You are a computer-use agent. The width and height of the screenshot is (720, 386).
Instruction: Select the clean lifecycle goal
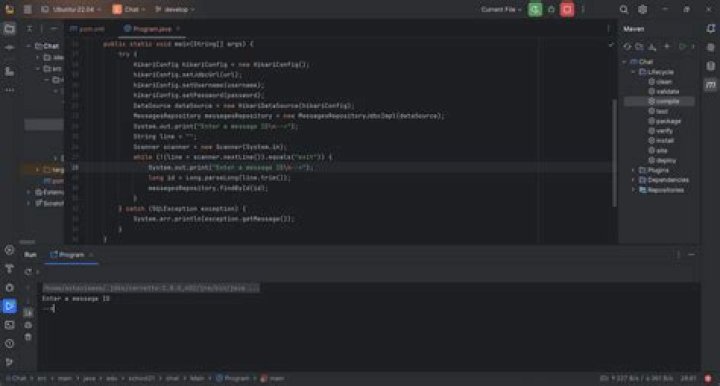[660, 82]
